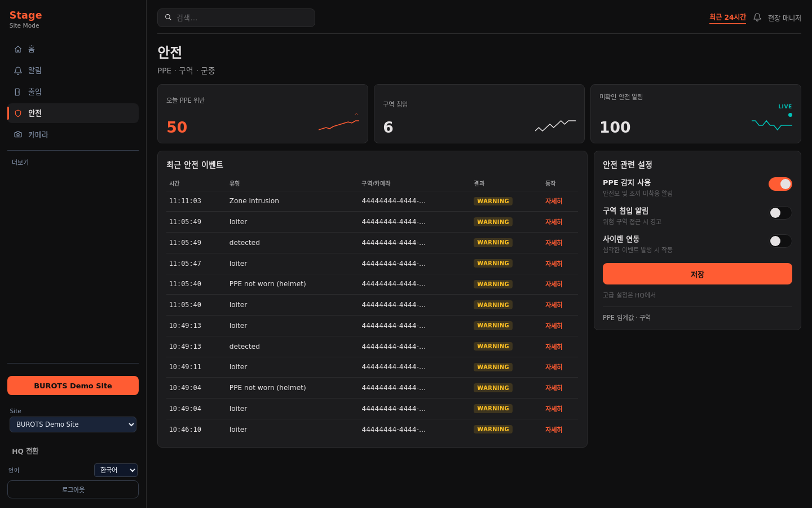Expand the 더보기 sidebar section
812x508 pixels.
pyautogui.click(x=20, y=163)
